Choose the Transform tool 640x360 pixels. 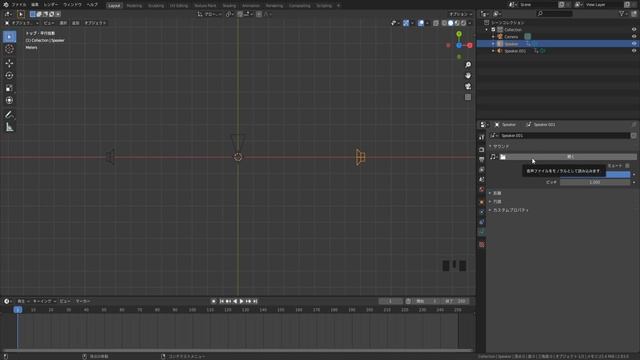(9, 100)
